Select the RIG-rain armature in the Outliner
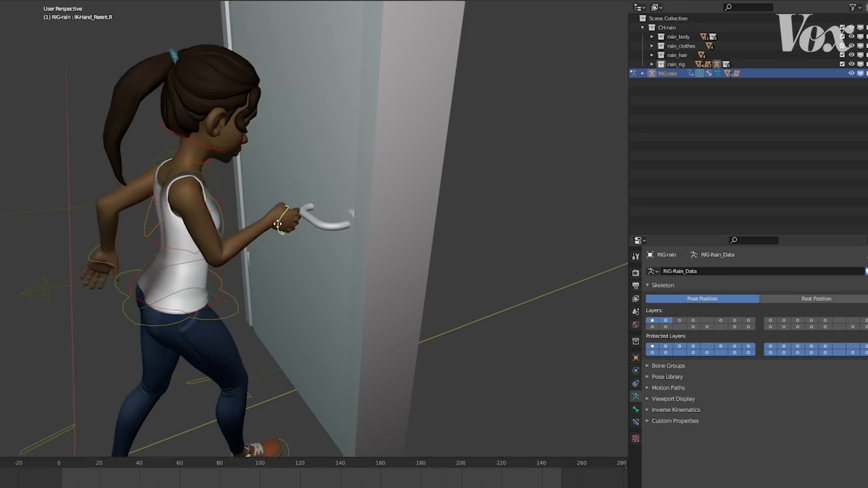The width and height of the screenshot is (868, 488). (667, 73)
